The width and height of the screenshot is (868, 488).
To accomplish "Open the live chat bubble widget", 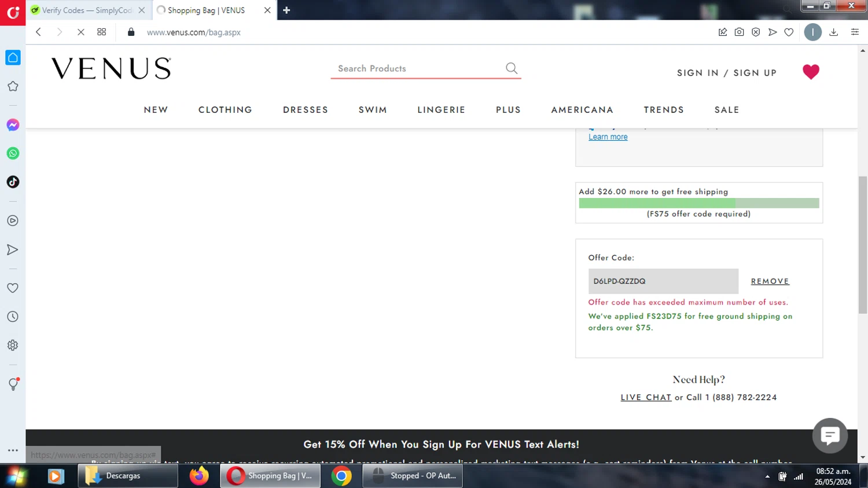I will pyautogui.click(x=830, y=435).
